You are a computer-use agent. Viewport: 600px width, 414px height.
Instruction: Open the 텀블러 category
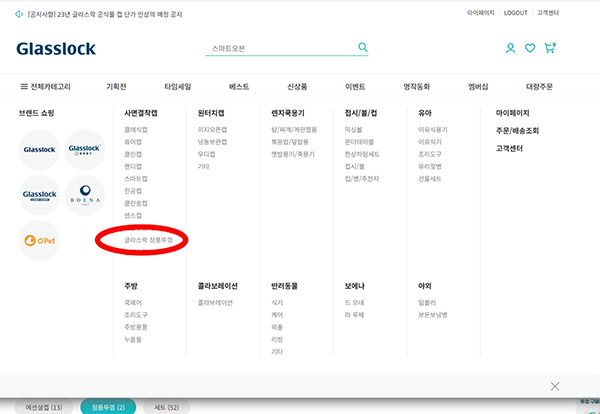pyautogui.click(x=427, y=303)
